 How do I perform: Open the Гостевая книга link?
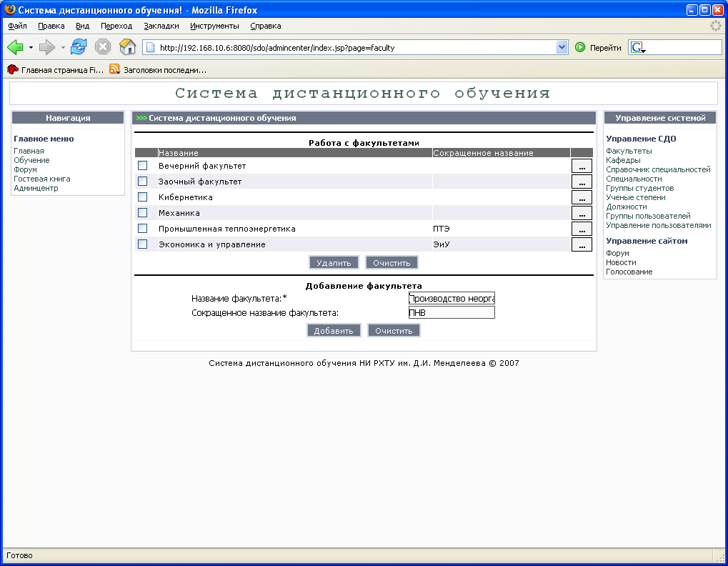[x=41, y=179]
